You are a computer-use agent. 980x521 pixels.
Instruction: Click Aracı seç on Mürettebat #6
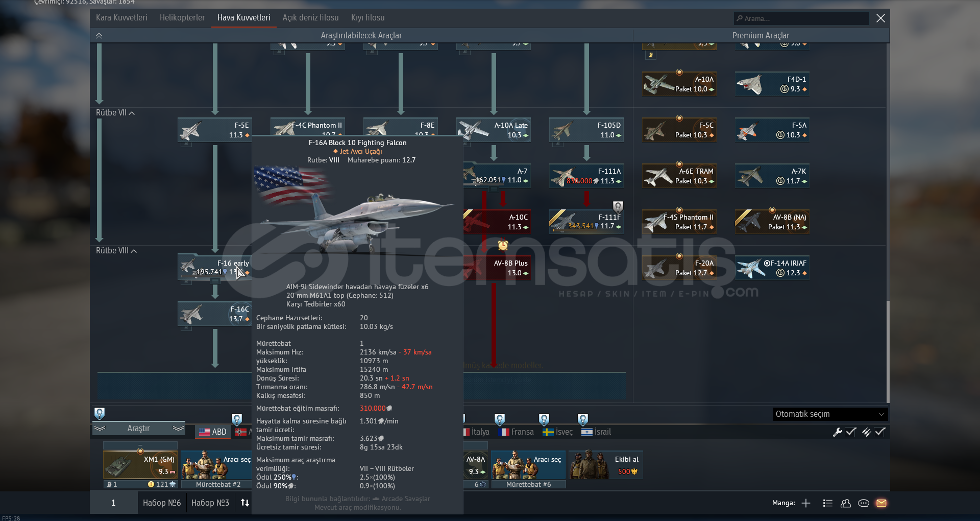pos(528,465)
